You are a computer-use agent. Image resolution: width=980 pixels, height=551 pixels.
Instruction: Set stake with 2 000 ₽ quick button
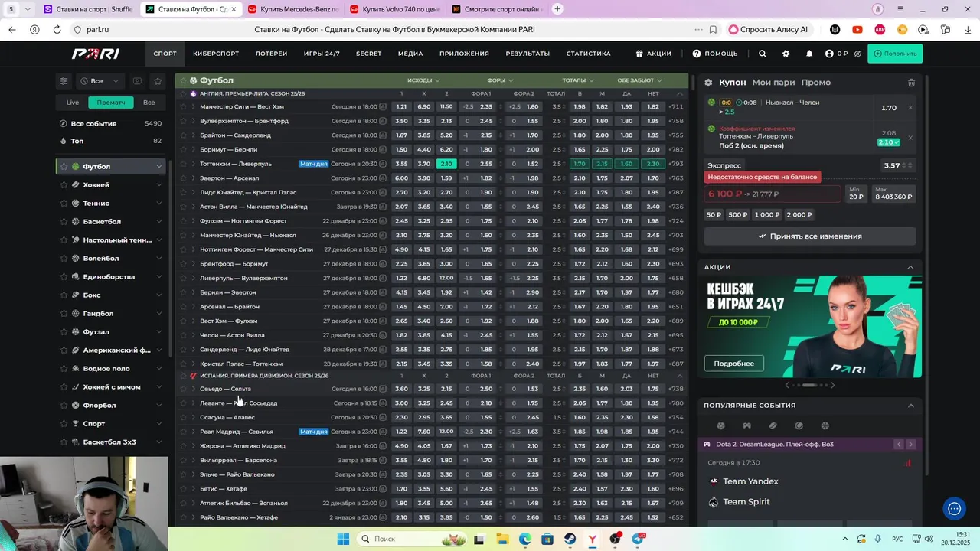pyautogui.click(x=799, y=215)
